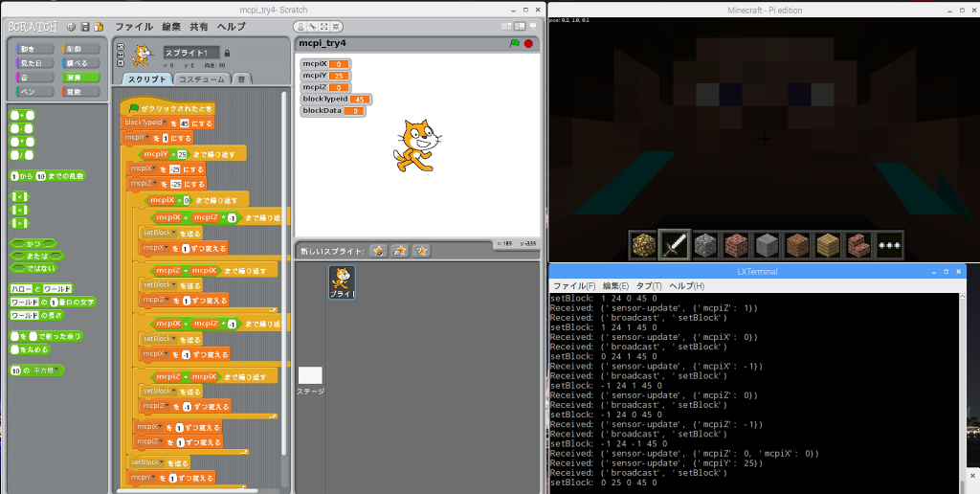980x494 pixels.
Task: Open ヘルプ(H) menu in LXTerminal
Action: tap(686, 285)
